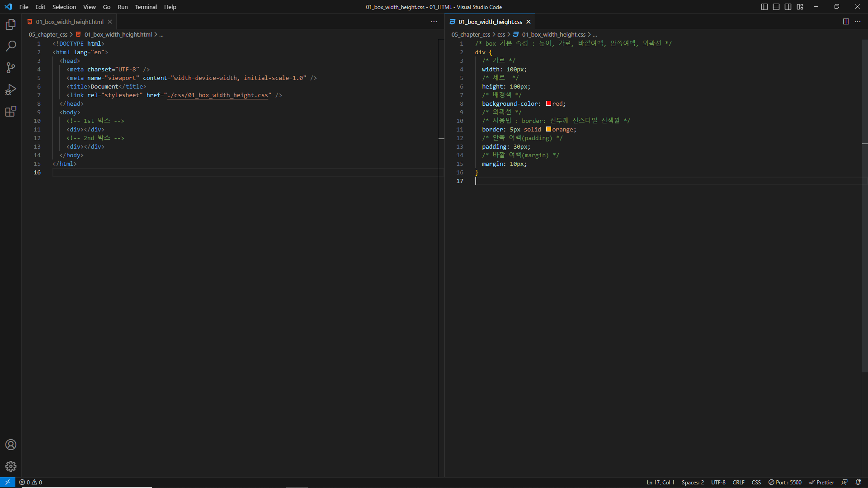Viewport: 868px width, 488px height.
Task: Open the notifications bell in status bar
Action: coord(858,482)
